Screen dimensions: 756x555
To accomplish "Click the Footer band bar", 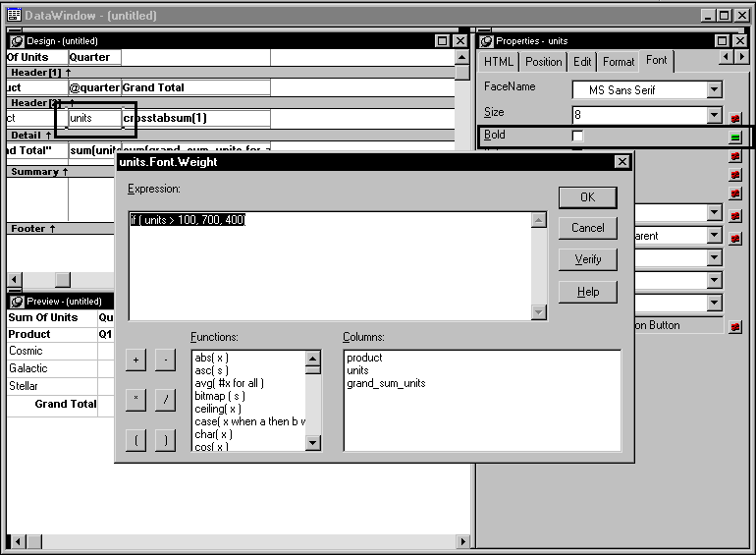I will [61, 229].
